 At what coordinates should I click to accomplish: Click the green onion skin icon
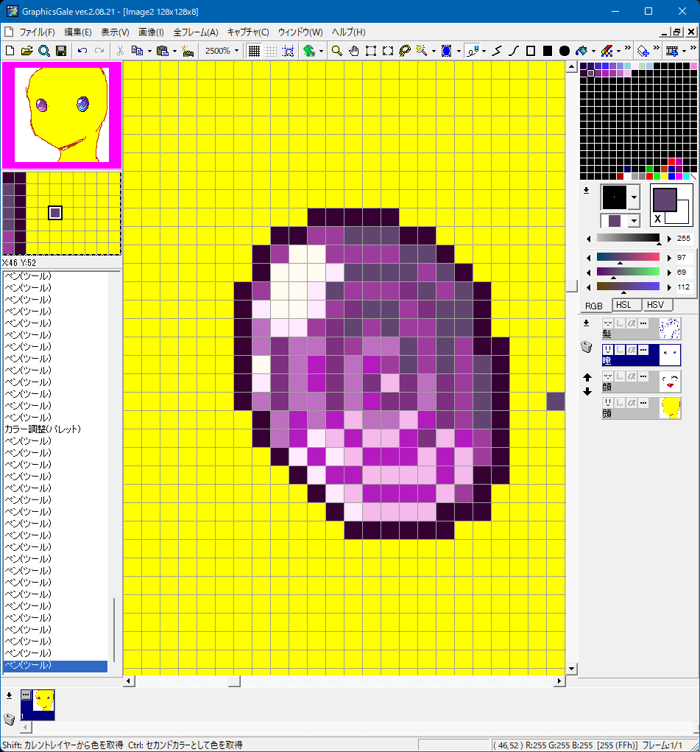pos(309,51)
